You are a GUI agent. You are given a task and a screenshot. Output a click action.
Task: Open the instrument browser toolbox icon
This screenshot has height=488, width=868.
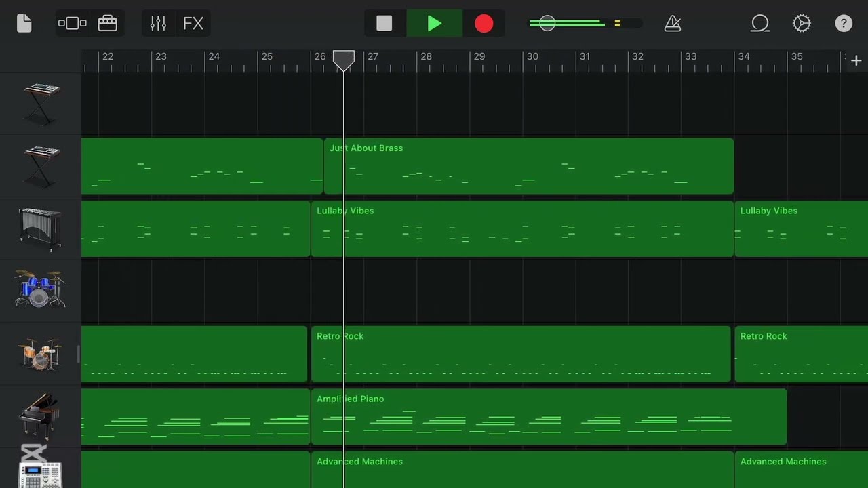click(108, 23)
